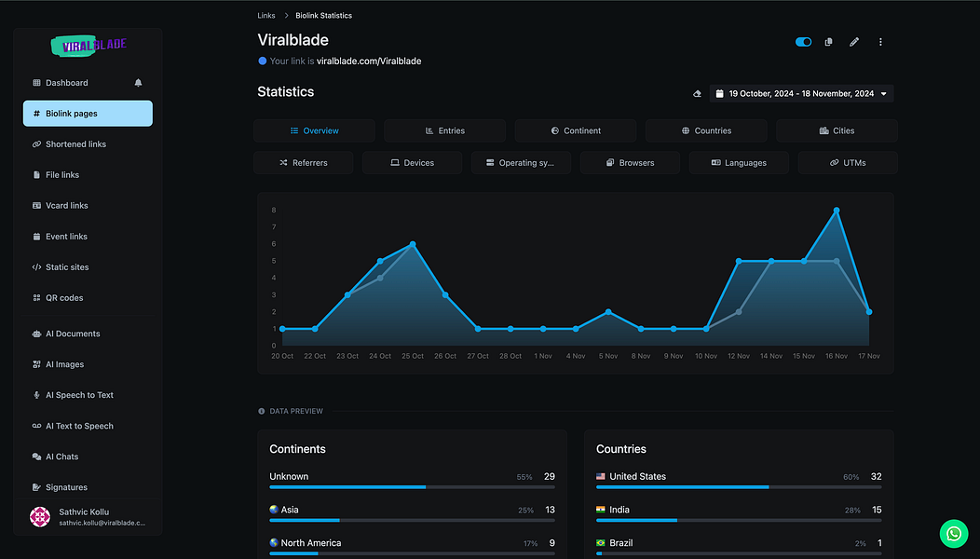Open the three-dot options menu
The width and height of the screenshot is (980, 559).
[x=880, y=42]
